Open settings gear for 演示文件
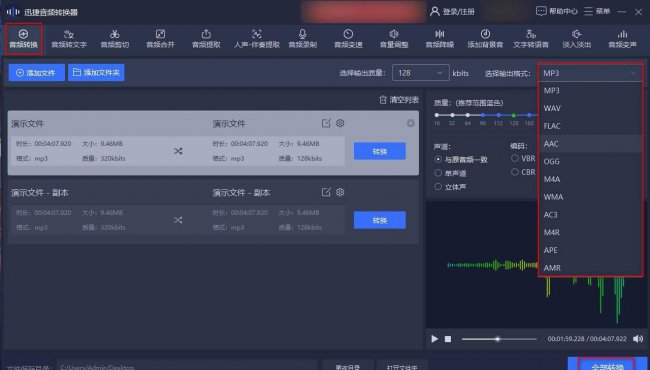This screenshot has width=650, height=370. pos(340,123)
